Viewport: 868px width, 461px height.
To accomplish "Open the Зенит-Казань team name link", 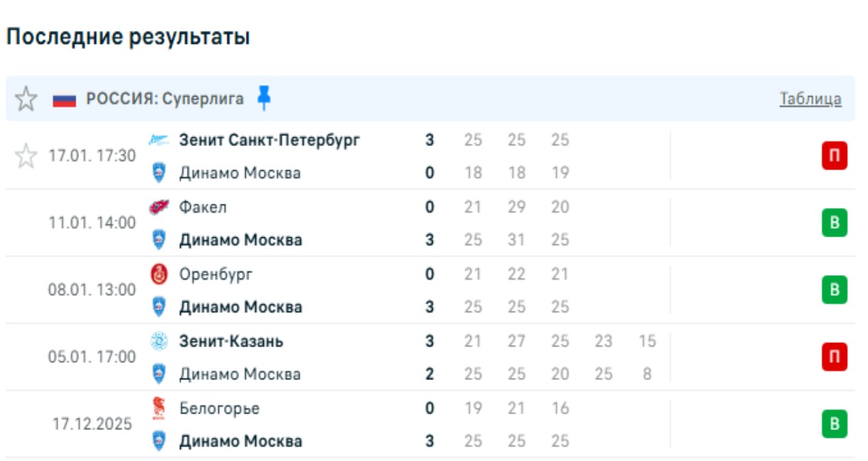I will pos(231,341).
